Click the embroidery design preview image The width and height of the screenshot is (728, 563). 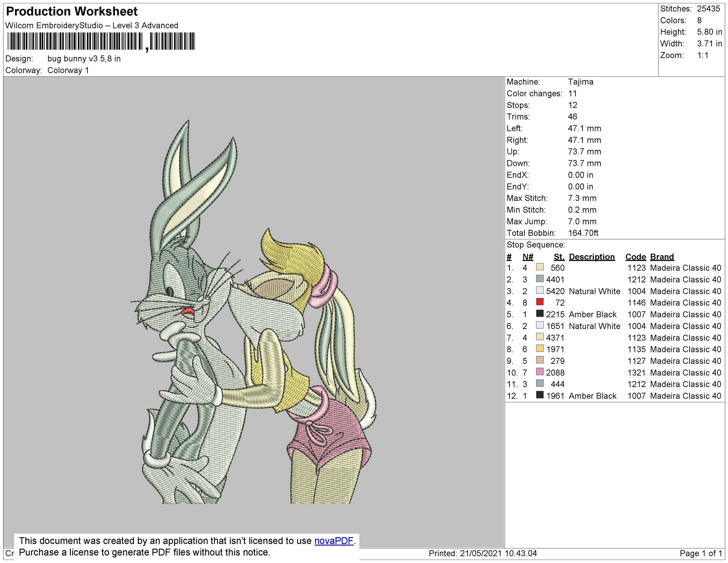coord(254,312)
